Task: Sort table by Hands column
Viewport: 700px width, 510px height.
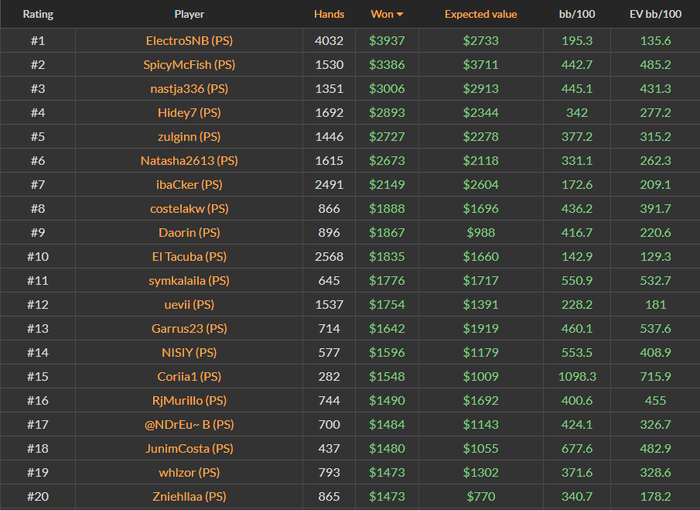Action: (x=328, y=15)
